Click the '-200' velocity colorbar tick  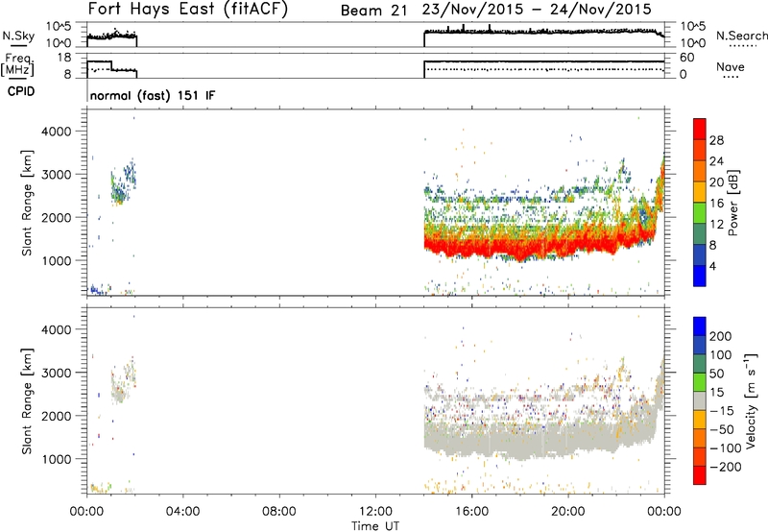click(725, 467)
